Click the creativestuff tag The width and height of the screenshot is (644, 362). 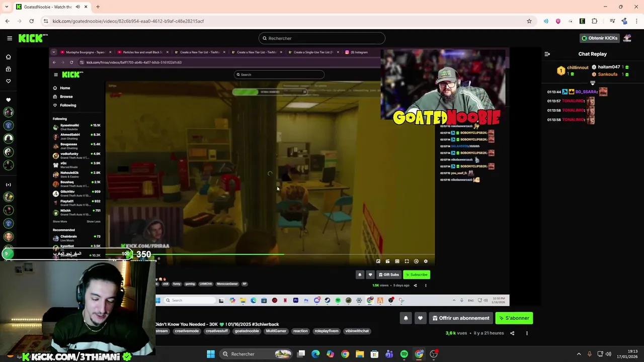click(x=217, y=331)
